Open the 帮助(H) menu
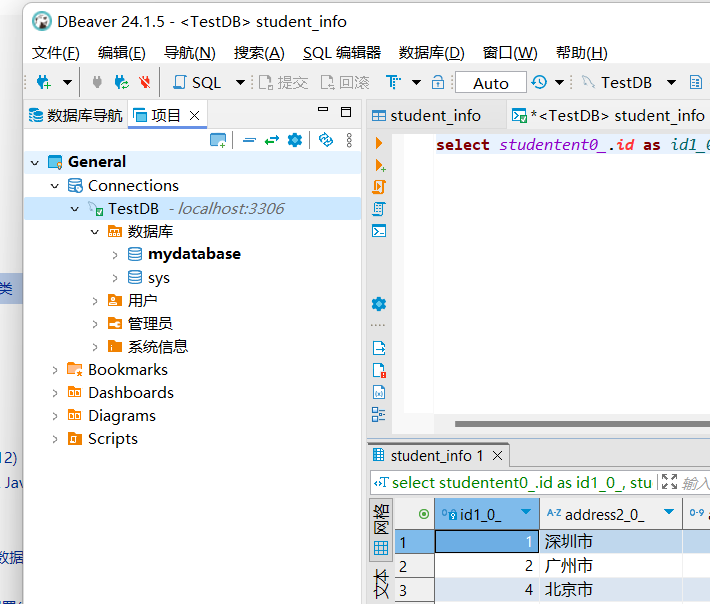Image resolution: width=710 pixels, height=604 pixels. click(x=581, y=53)
